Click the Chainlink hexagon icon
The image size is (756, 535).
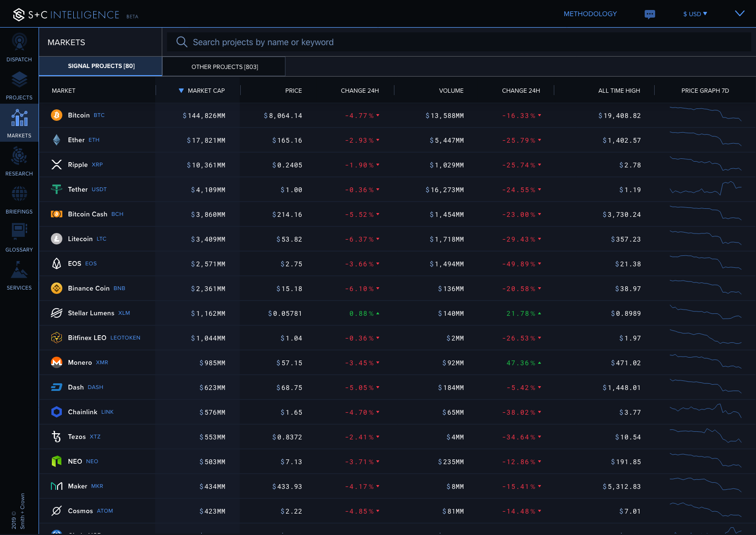coord(57,412)
